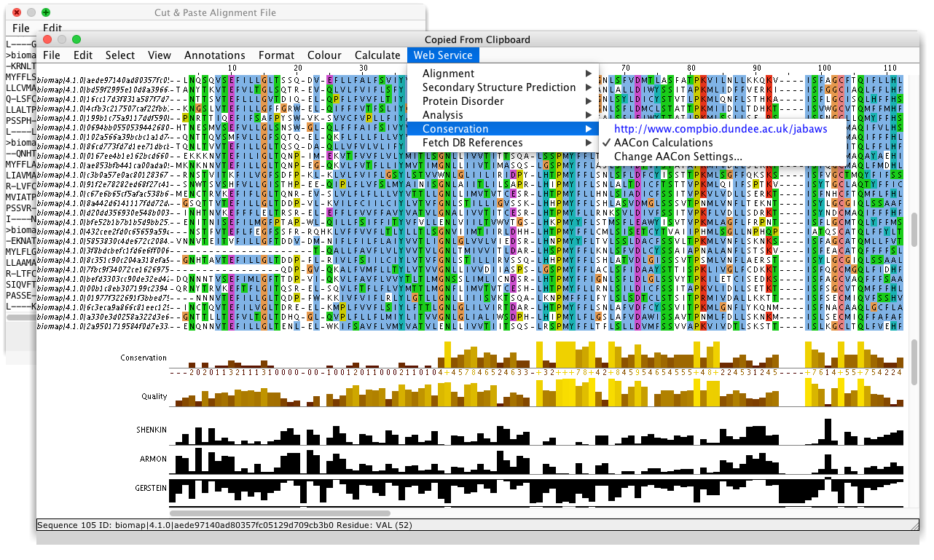Screen dimensions: 934x560
Task: Click the Select menu
Action: pos(119,55)
